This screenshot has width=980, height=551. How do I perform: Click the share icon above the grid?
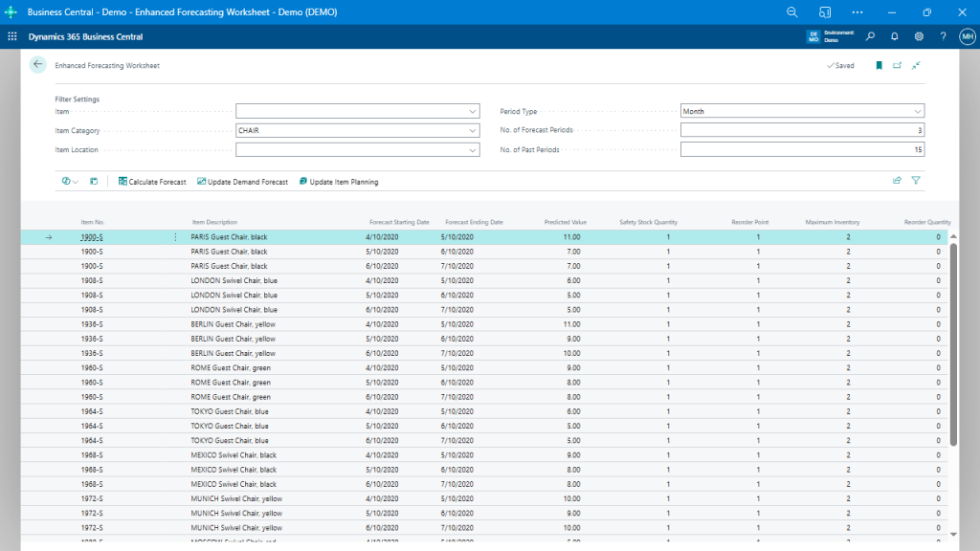click(x=895, y=181)
